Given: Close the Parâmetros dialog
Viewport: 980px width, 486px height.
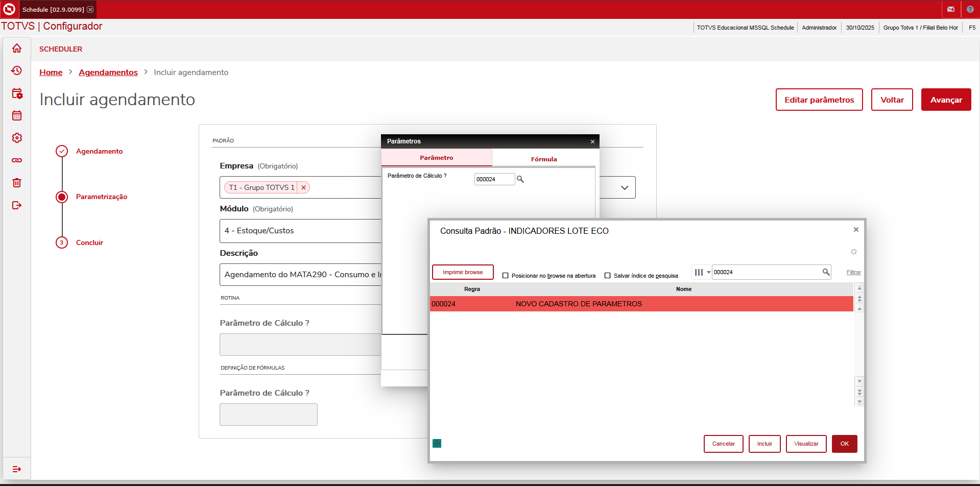Looking at the screenshot, I should [592, 141].
